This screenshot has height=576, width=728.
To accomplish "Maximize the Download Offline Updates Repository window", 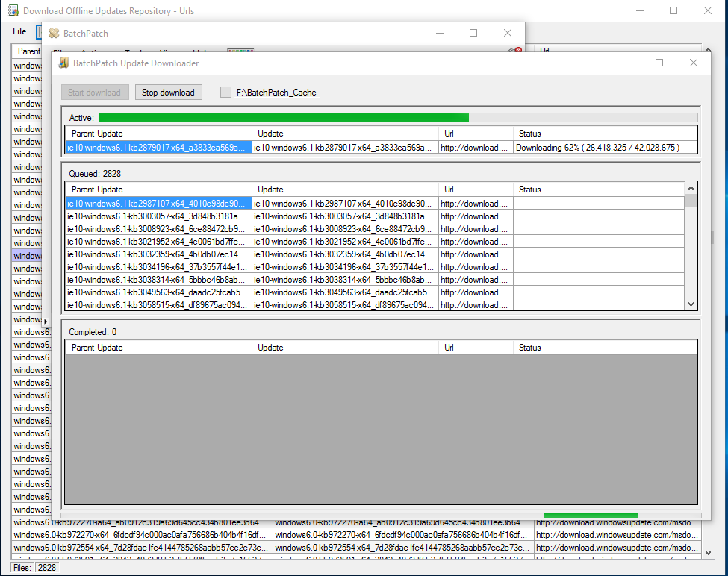I will pos(673,10).
